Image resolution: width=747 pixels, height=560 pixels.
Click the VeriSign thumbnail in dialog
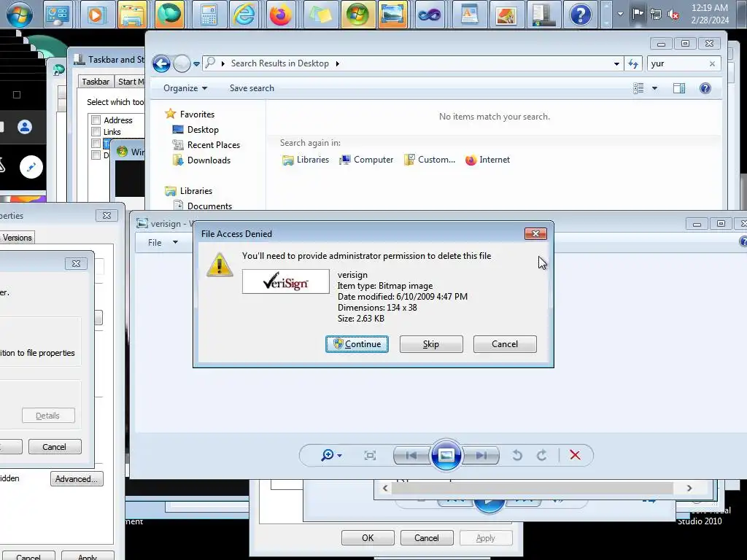point(285,281)
